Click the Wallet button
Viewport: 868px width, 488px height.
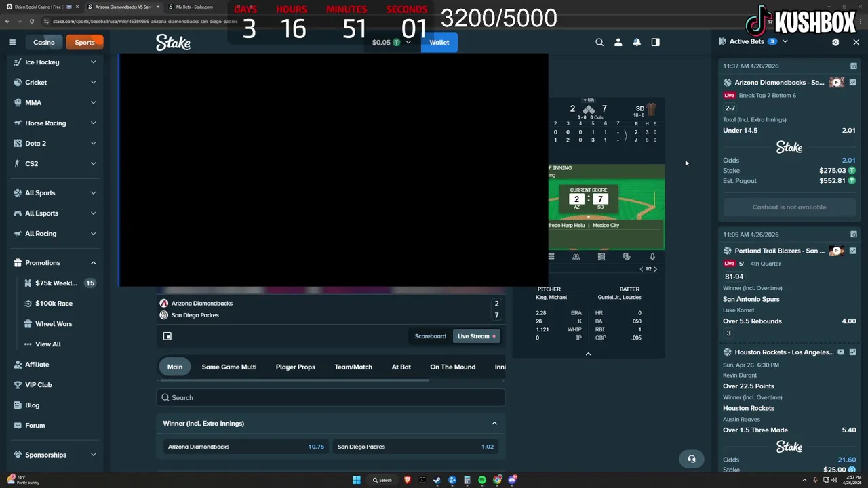coord(439,42)
